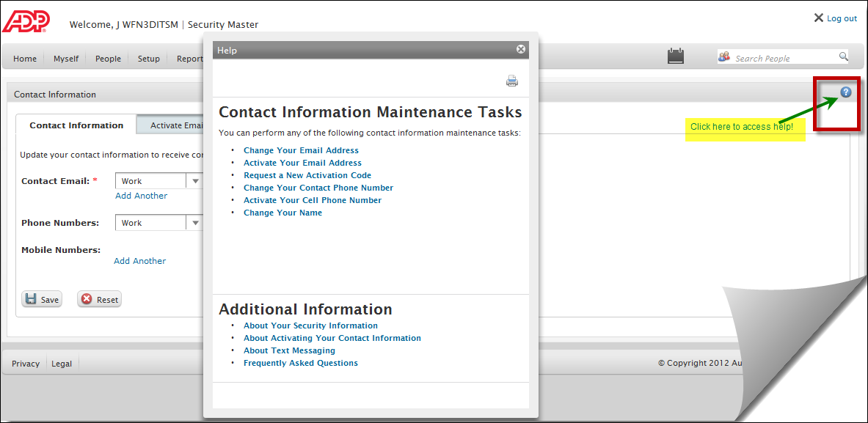Open Change Your Email Address help link
868x423 pixels.
[x=301, y=150]
